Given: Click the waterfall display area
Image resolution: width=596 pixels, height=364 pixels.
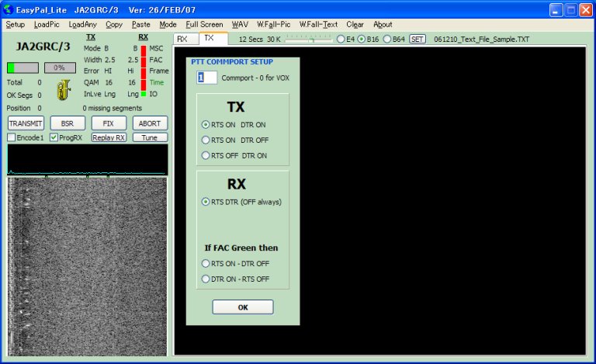Looking at the screenshot, I should tap(88, 267).
